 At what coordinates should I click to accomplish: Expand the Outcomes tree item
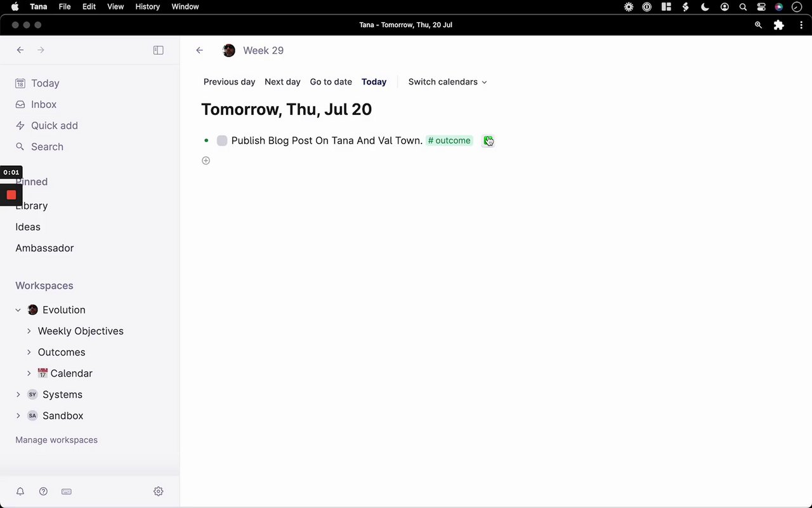pos(29,352)
